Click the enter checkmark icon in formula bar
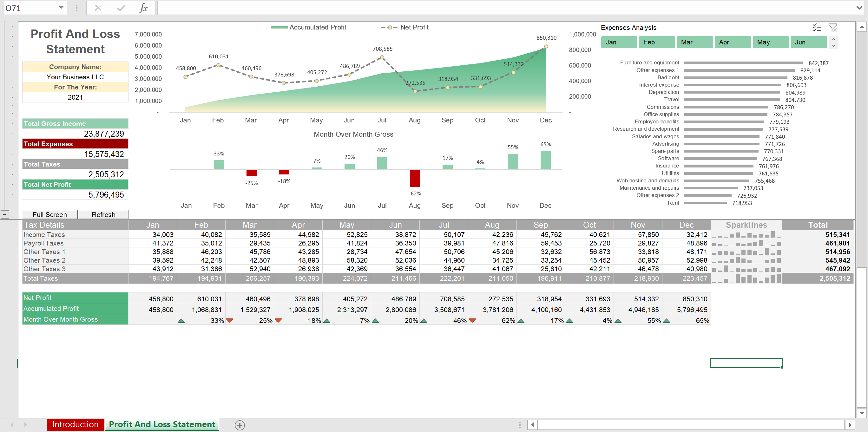 [x=121, y=8]
